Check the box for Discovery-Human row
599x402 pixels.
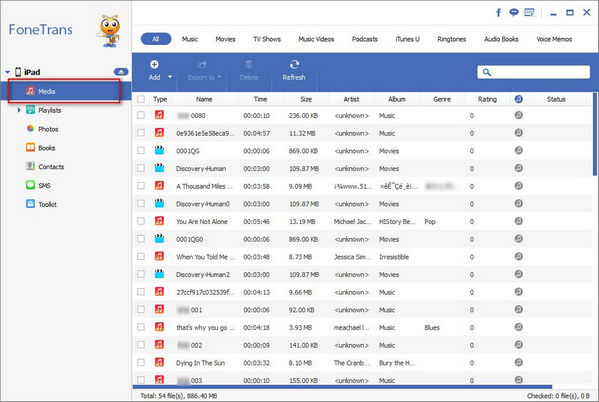click(141, 168)
